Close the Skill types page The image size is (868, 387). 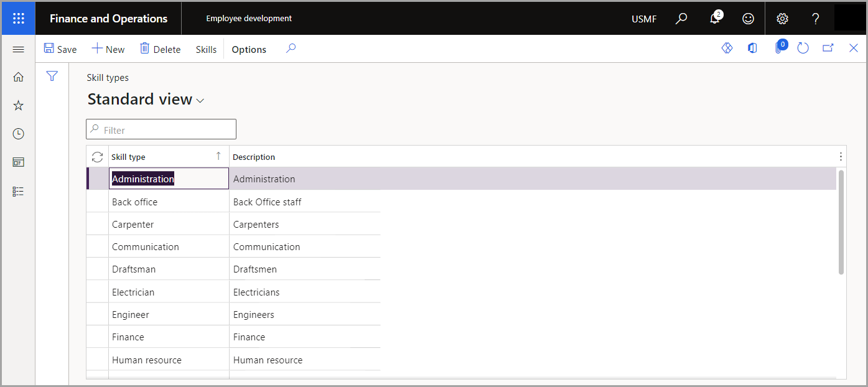[x=854, y=48]
